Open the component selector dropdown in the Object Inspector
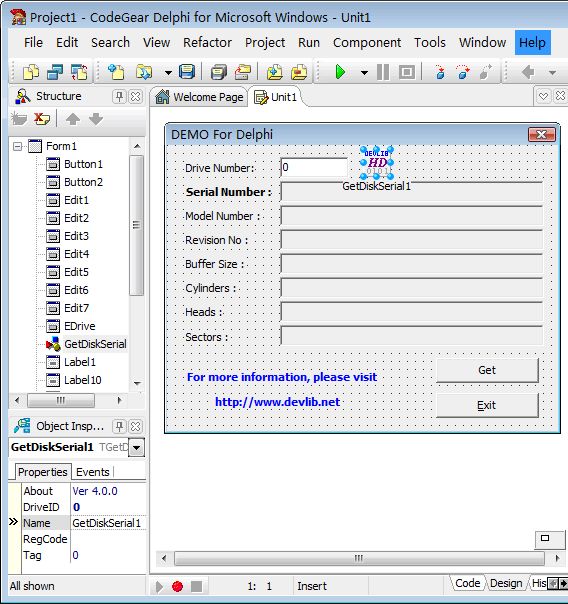This screenshot has width=568, height=604. (136, 448)
